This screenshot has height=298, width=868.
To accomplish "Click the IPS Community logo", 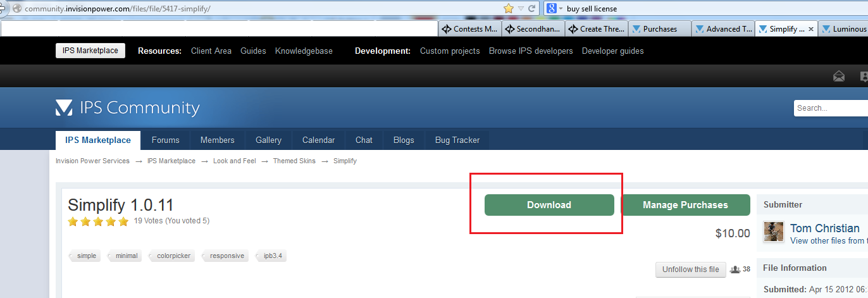I will coord(128,108).
